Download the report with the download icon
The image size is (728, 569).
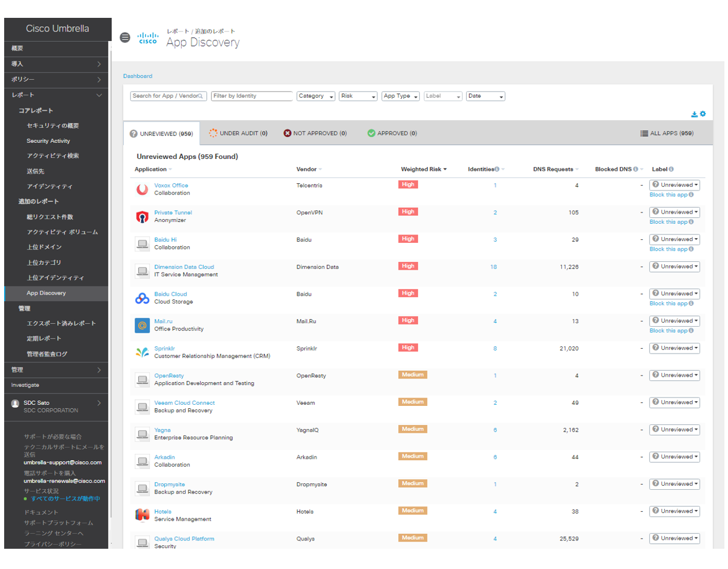pos(694,114)
